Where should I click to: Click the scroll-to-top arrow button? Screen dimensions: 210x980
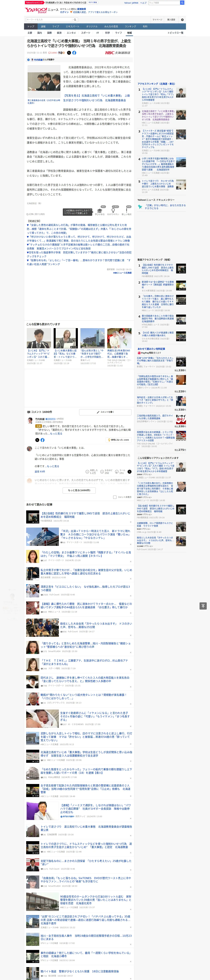[203, 606]
